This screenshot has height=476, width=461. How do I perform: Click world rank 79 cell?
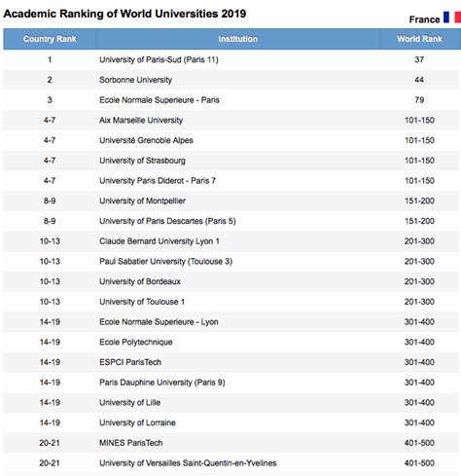point(419,100)
